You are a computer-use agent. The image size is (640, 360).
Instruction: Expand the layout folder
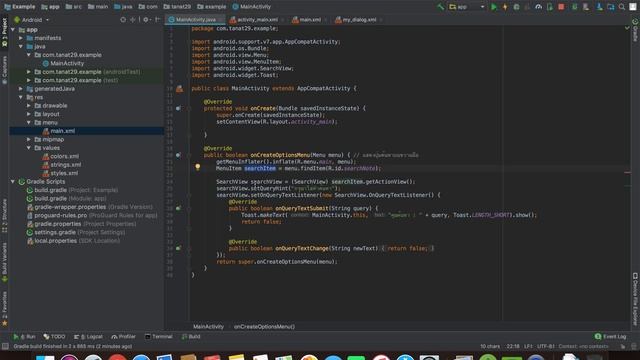[29, 114]
